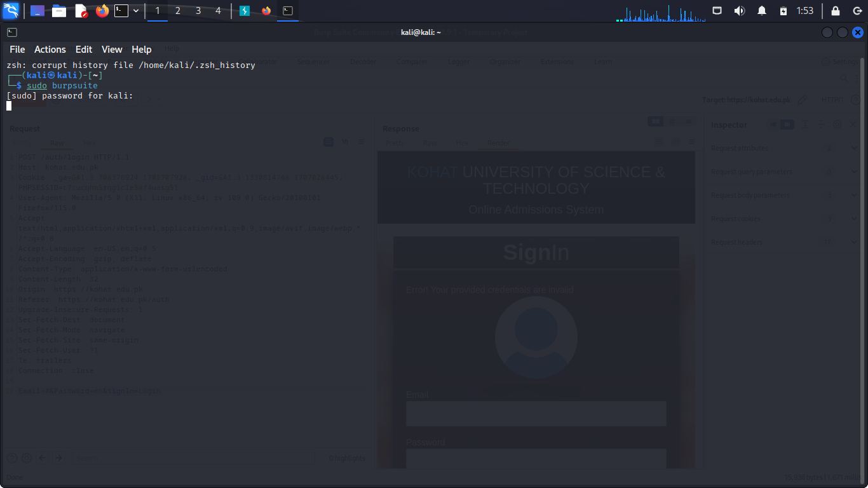Lock the screen with the padlock icon
The height and width of the screenshot is (488, 868).
click(x=836, y=11)
